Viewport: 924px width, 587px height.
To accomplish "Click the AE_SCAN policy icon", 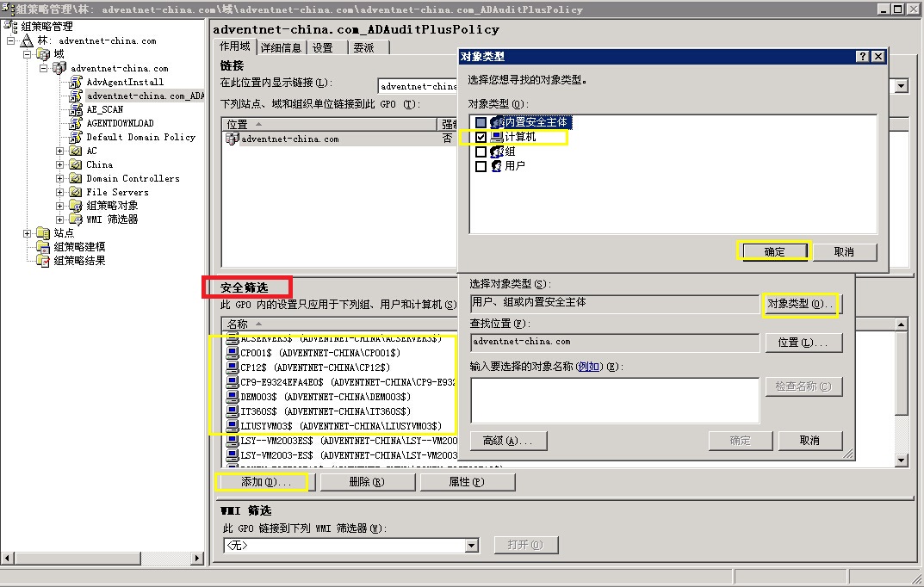I will [x=76, y=109].
